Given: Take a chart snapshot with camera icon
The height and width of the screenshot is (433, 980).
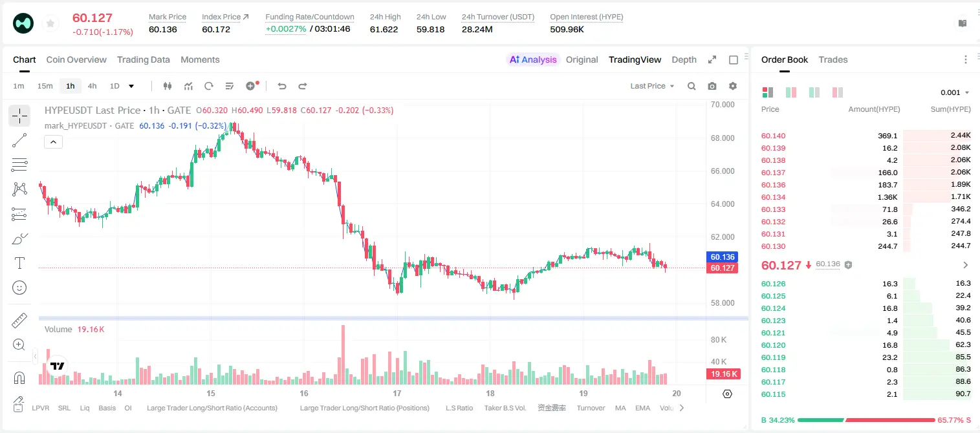Looking at the screenshot, I should pos(712,86).
